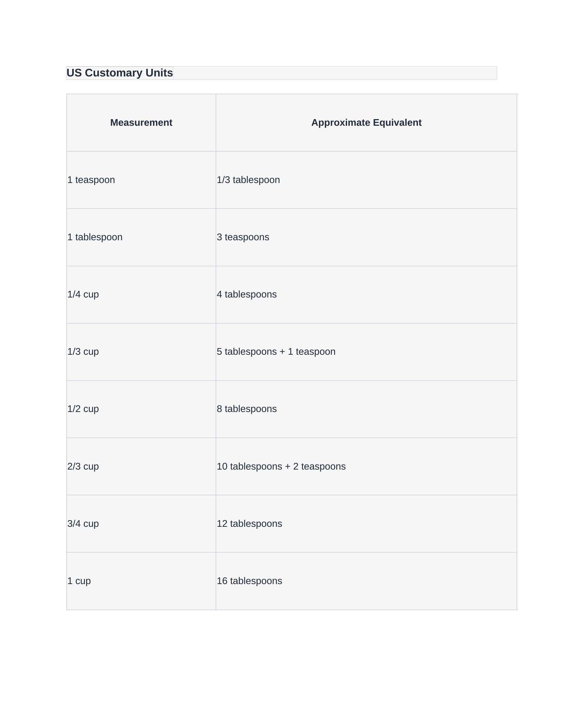
Task: Click the 1 teaspoon cell
Action: click(x=141, y=180)
